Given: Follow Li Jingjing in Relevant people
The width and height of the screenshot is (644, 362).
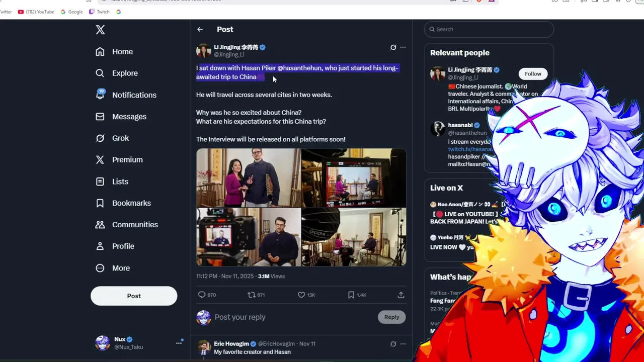Looking at the screenshot, I should (533, 74).
